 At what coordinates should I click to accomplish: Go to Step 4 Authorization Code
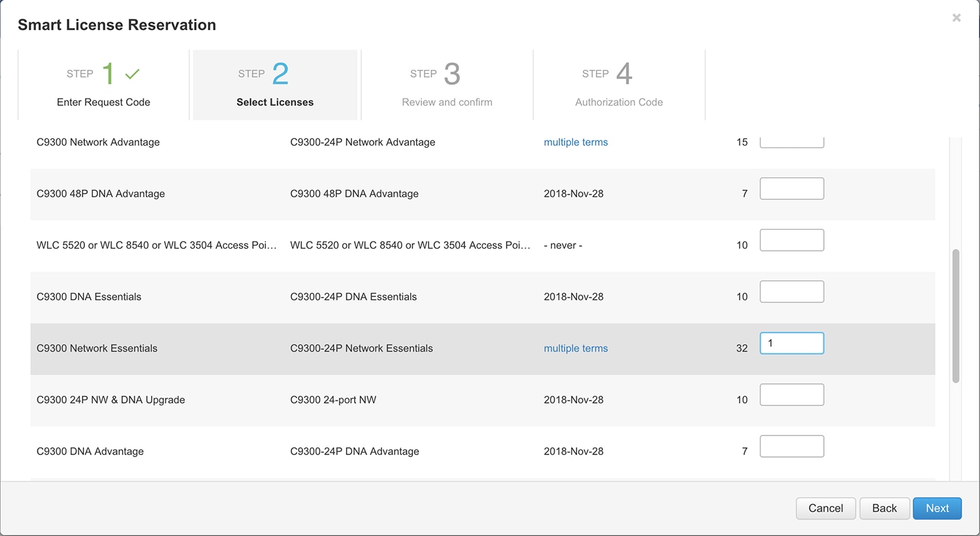coord(619,85)
